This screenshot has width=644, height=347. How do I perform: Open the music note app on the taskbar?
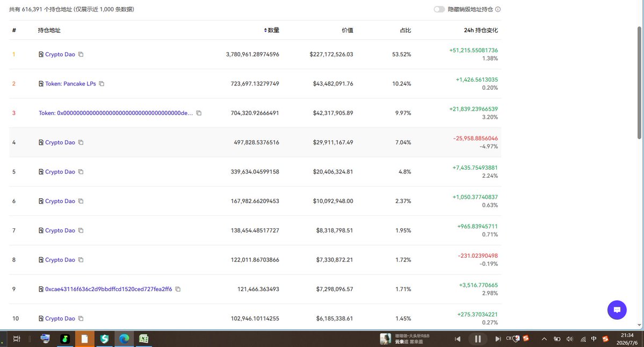65,339
